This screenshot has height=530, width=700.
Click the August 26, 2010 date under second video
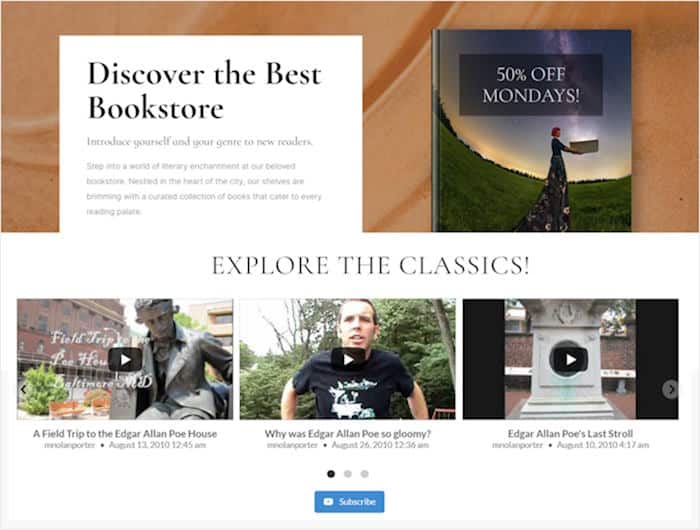point(380,445)
